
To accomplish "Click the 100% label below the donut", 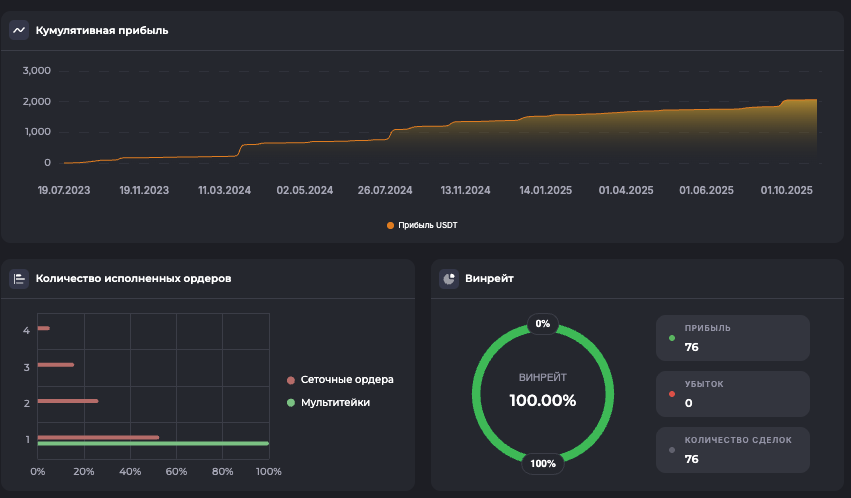I will pyautogui.click(x=543, y=464).
